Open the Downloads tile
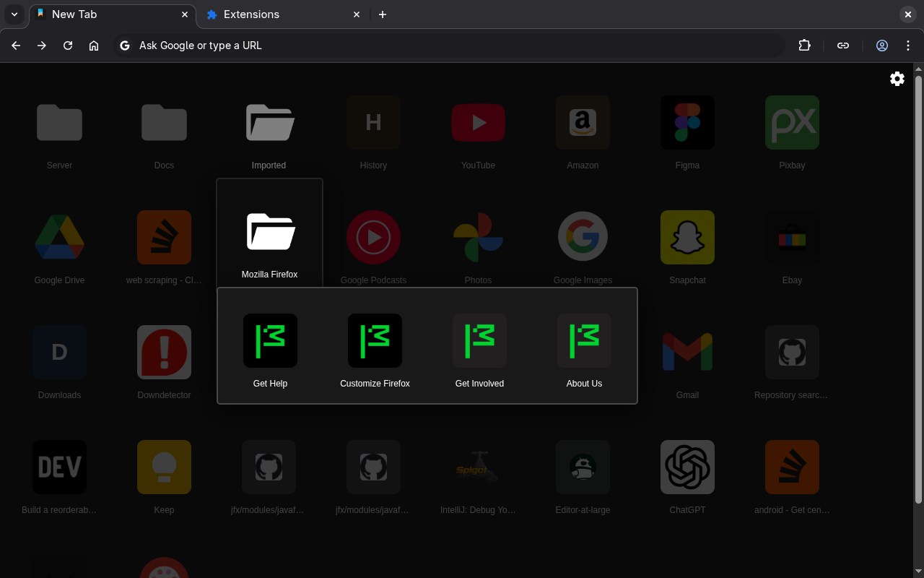The image size is (924, 578). (x=59, y=362)
